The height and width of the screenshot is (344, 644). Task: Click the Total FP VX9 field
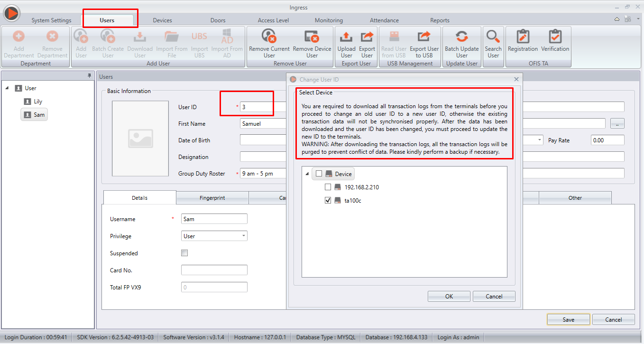[x=214, y=287]
